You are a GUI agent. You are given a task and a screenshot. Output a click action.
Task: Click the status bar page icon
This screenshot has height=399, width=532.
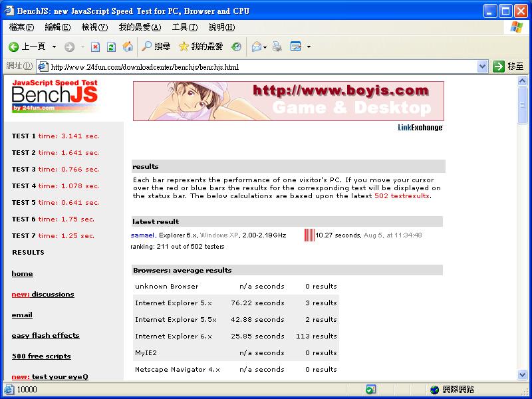[9, 390]
